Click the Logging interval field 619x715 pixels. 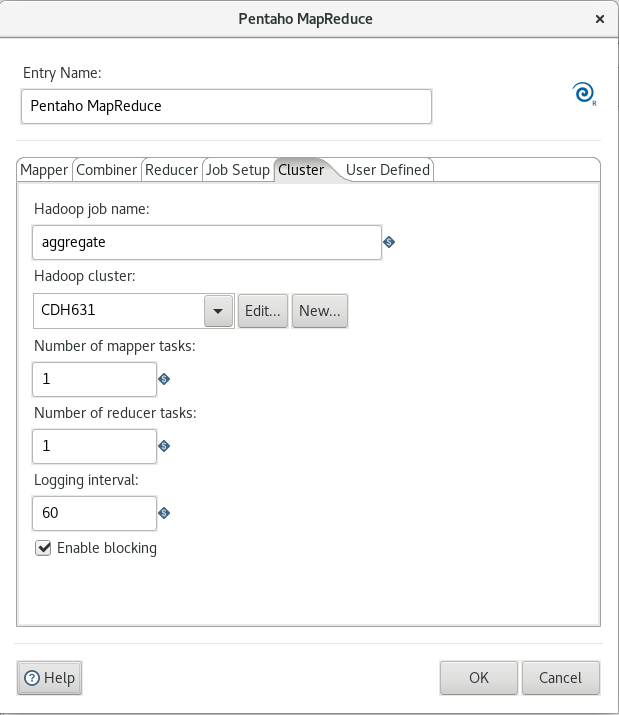coord(94,513)
